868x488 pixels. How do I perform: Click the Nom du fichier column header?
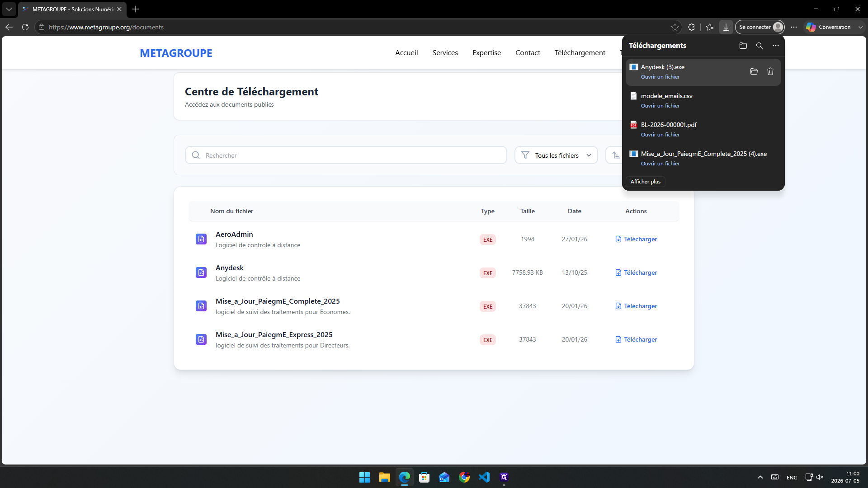(231, 211)
